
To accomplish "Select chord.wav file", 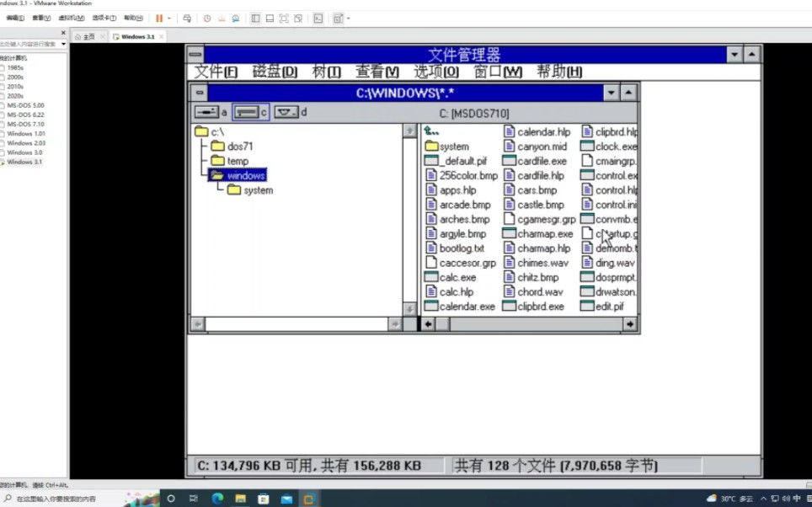I will [533, 291].
